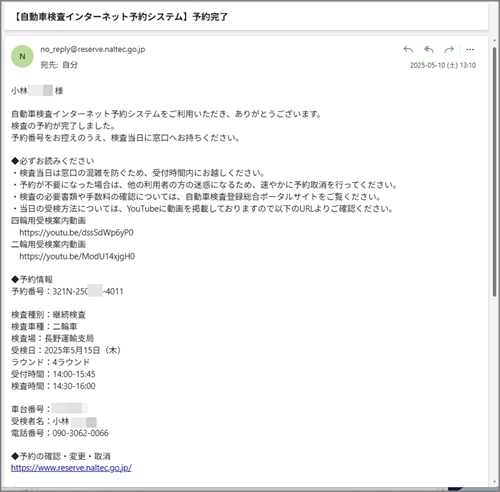Click the reservation number 321N line
This screenshot has width=500, height=492.
coord(67,291)
